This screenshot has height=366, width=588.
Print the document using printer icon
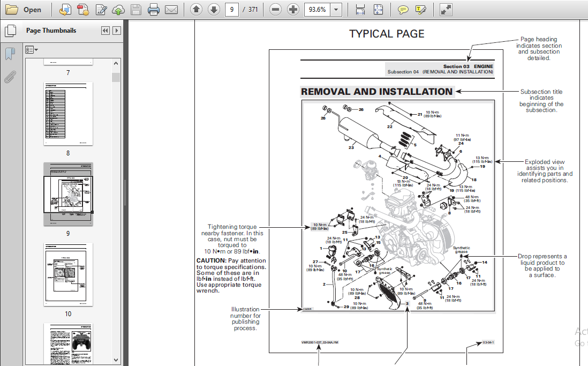(153, 10)
